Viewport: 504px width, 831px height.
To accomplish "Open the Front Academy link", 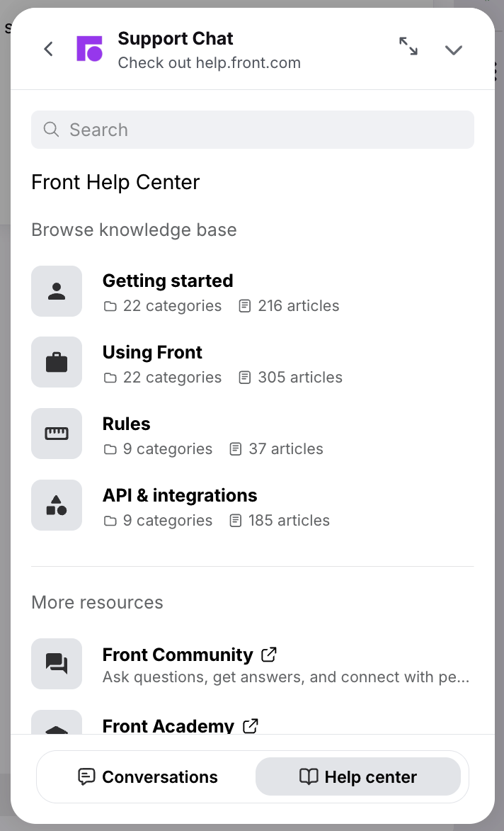I will (168, 726).
